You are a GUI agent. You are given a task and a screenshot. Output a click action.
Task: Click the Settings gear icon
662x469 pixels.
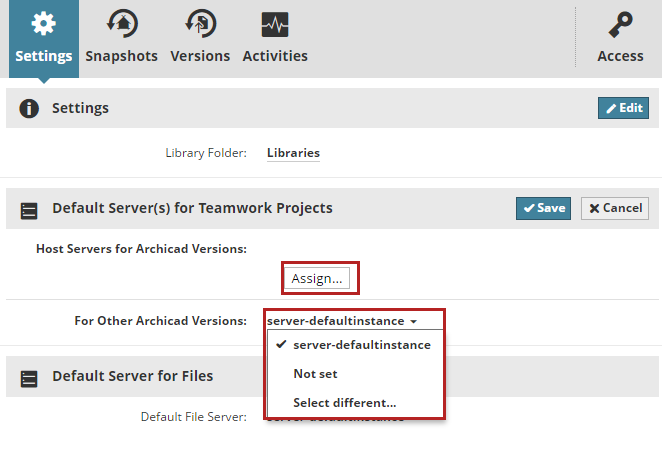point(43,24)
